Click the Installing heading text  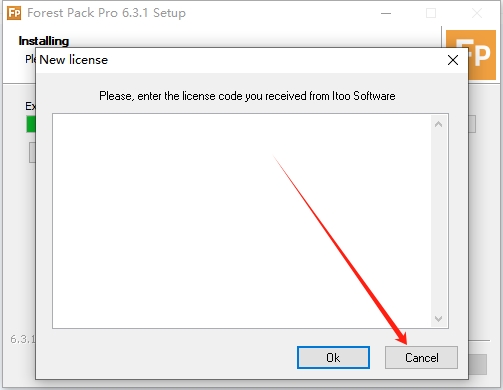click(x=44, y=41)
